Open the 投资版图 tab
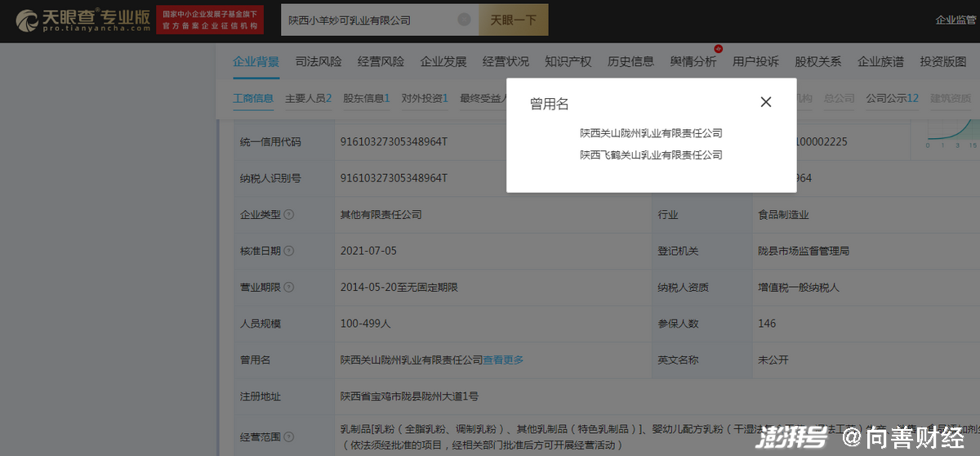The height and width of the screenshot is (456, 980). coord(942,61)
